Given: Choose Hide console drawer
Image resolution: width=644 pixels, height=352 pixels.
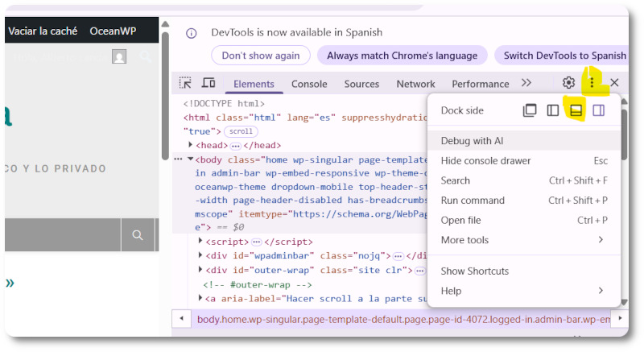Looking at the screenshot, I should point(524,160).
